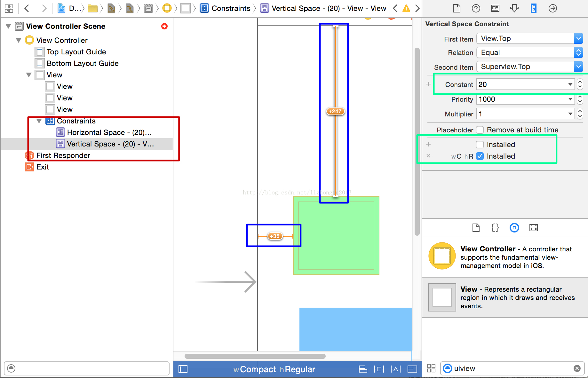Viewport: 588px width, 378px height.
Task: Toggle the document outline panel
Action: tap(183, 369)
